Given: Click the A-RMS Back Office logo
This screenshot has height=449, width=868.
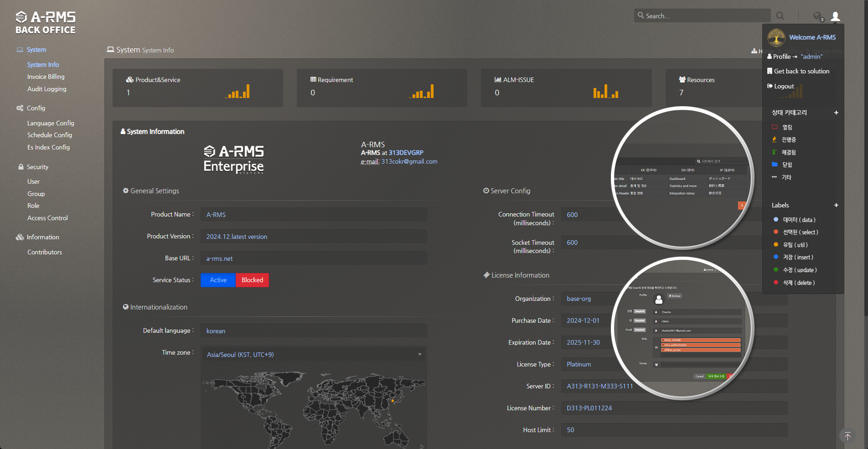Looking at the screenshot, I should 46,23.
